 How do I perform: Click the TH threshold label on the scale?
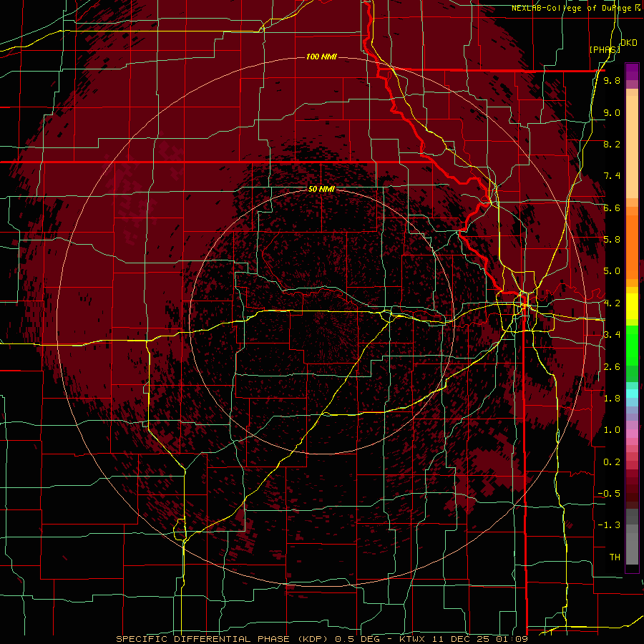coord(615,557)
